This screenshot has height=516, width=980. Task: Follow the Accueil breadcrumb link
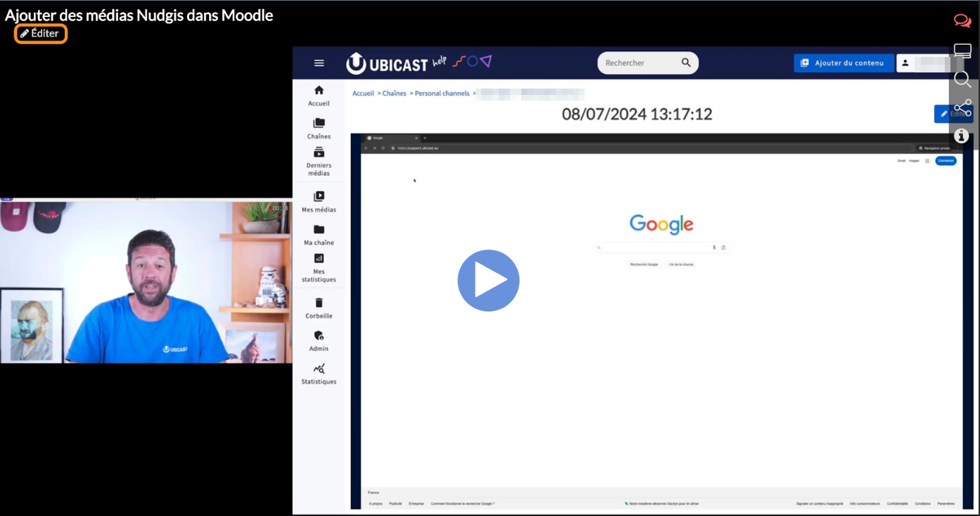(x=363, y=93)
